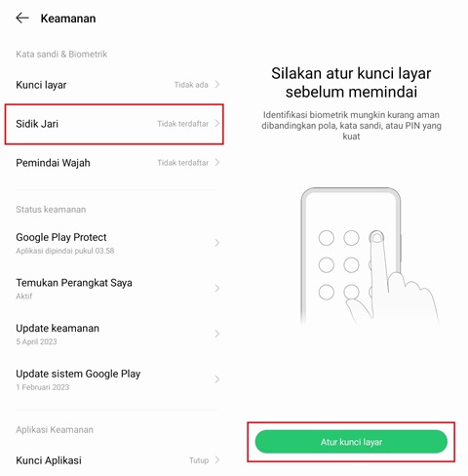Select the Sidik Jari menu item
468x476 pixels.
(x=114, y=124)
